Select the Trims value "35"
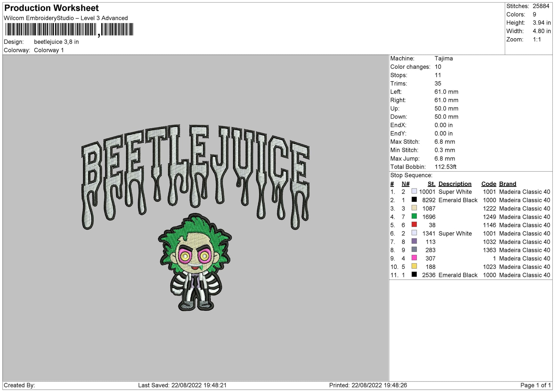 pos(438,84)
